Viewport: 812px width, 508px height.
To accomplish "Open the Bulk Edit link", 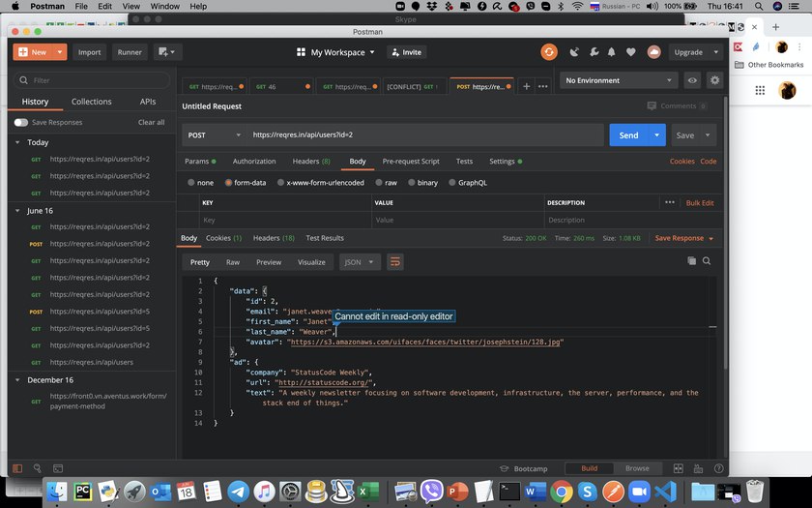I will pyautogui.click(x=700, y=202).
